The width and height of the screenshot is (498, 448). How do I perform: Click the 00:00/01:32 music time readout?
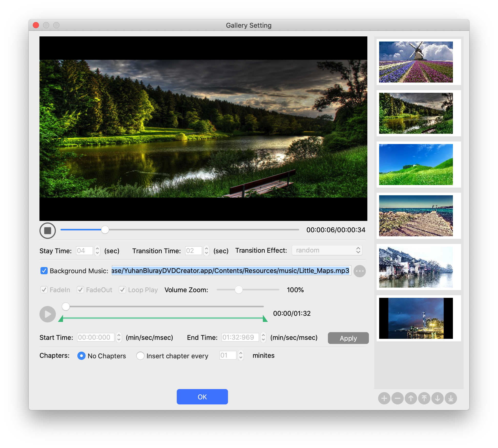click(x=292, y=313)
